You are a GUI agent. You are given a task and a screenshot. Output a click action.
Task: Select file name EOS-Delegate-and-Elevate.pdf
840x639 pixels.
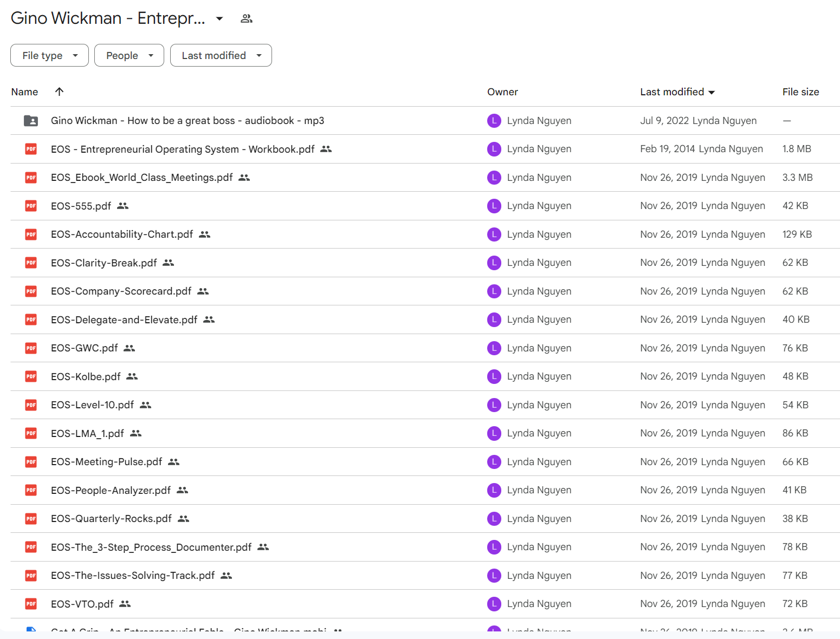pos(124,319)
